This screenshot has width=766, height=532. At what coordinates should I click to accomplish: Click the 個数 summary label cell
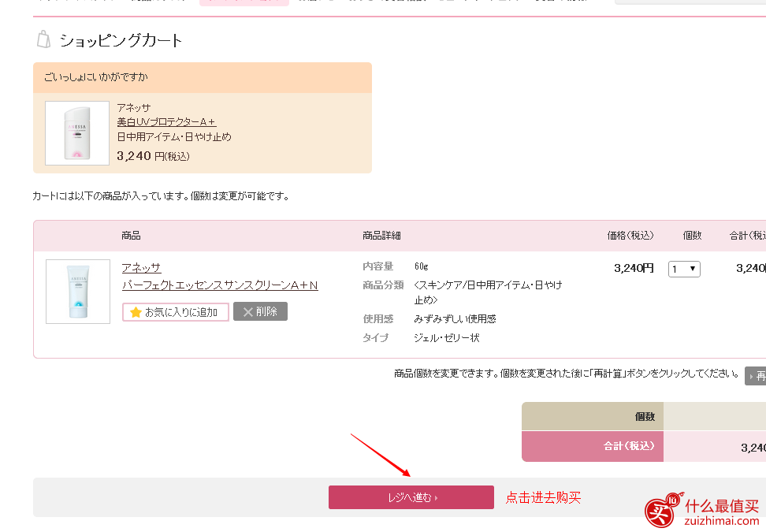(x=593, y=416)
